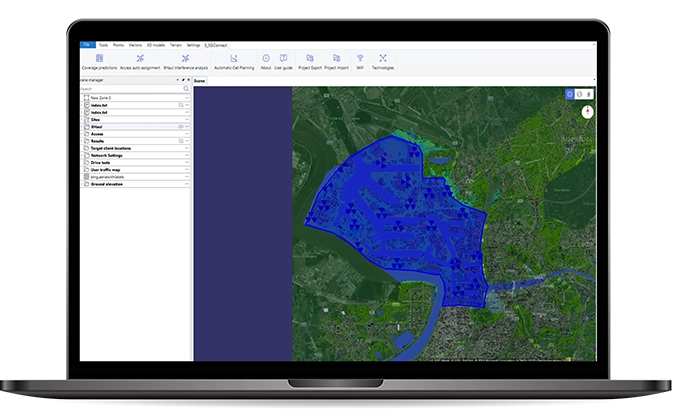Switch to the globe view mode on map
This screenshot has width=680, height=419.
(579, 94)
